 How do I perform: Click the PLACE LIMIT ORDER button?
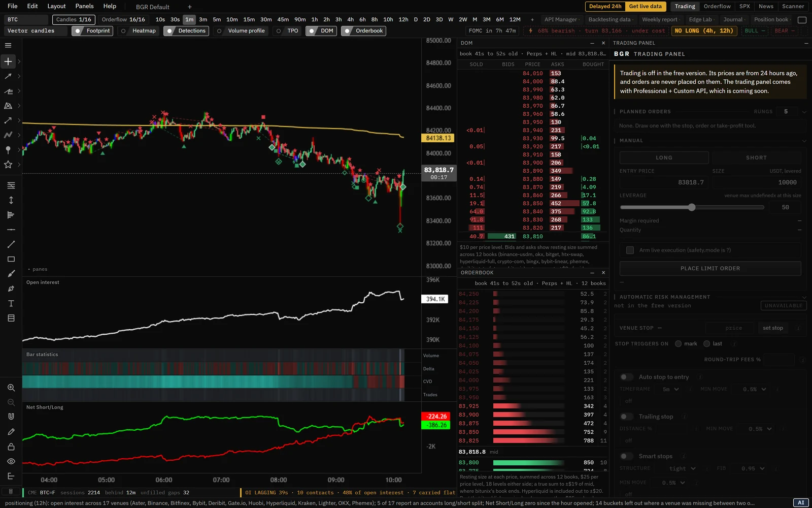click(710, 268)
